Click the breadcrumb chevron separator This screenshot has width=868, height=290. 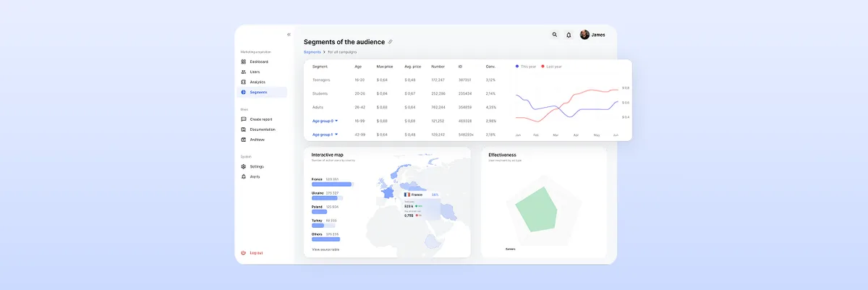324,52
